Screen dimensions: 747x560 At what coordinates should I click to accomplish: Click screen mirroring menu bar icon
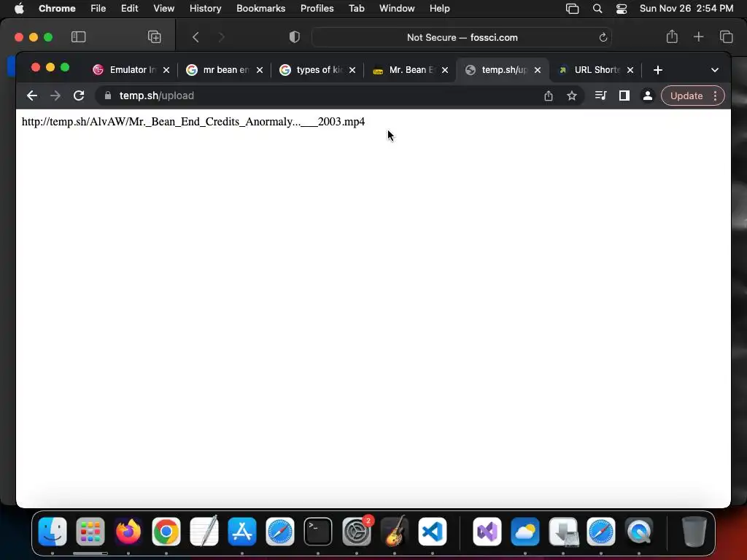coord(572,9)
